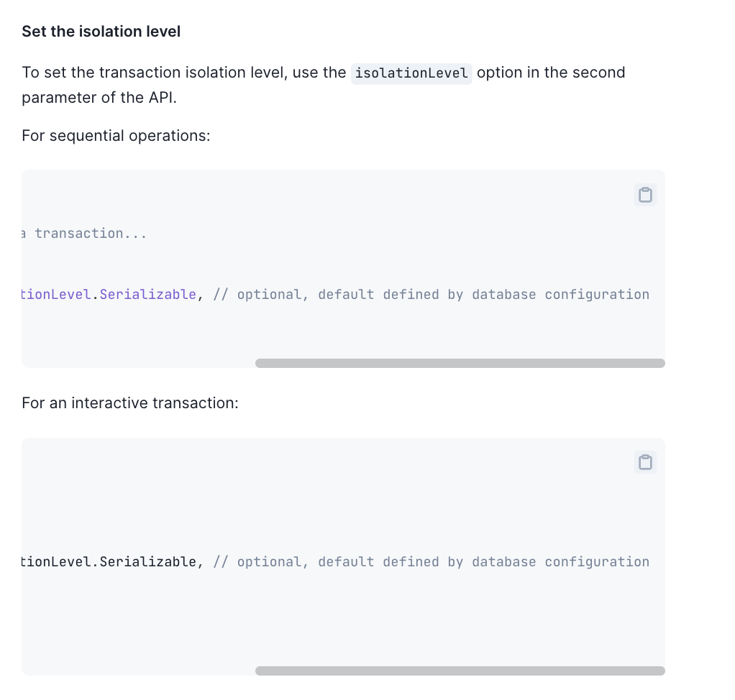Click the clipboard icon near the Serializable code
The image size is (735, 700).
click(645, 194)
